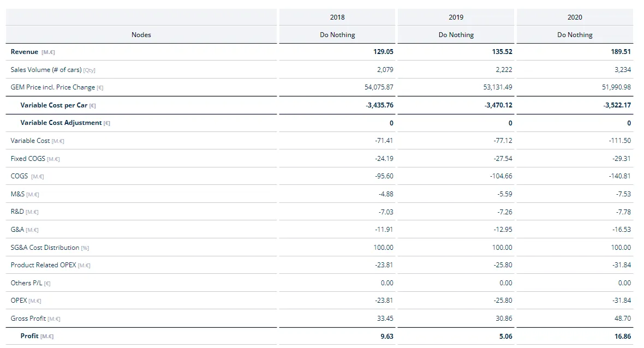The image size is (644, 348).
Task: Select Product Related OPEX row label
Action: [x=43, y=265]
